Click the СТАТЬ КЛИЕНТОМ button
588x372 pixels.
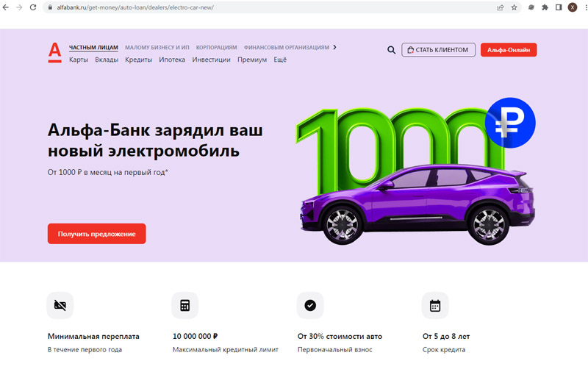point(438,50)
